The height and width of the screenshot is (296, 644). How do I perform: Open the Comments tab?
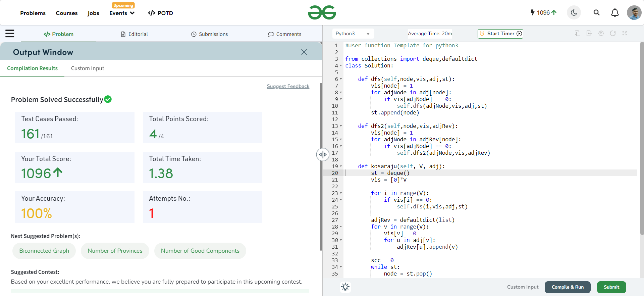pos(284,34)
